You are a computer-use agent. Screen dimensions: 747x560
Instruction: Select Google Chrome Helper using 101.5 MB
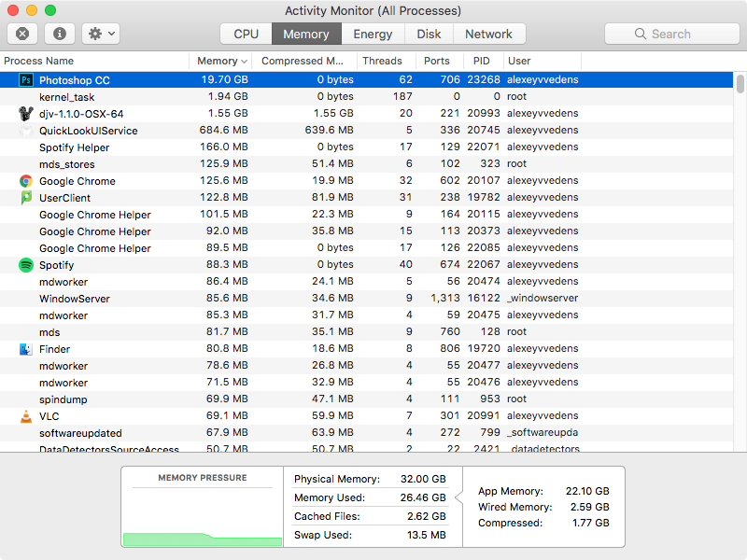click(x=366, y=215)
